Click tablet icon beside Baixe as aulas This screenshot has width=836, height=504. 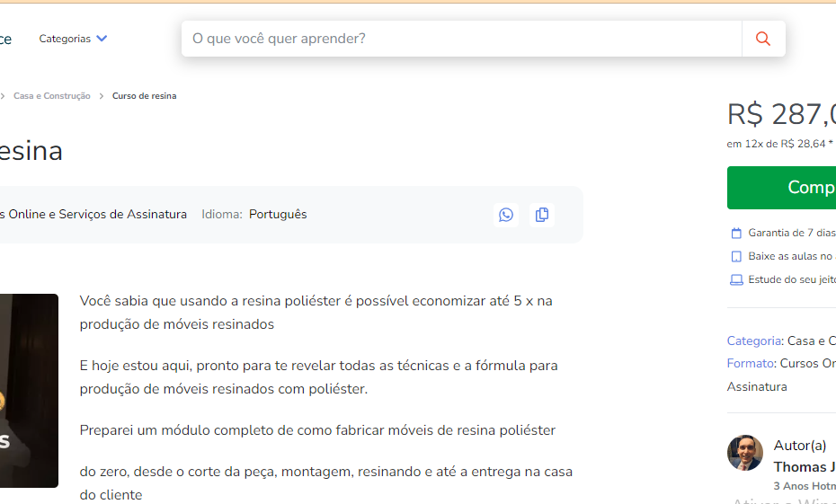point(736,256)
